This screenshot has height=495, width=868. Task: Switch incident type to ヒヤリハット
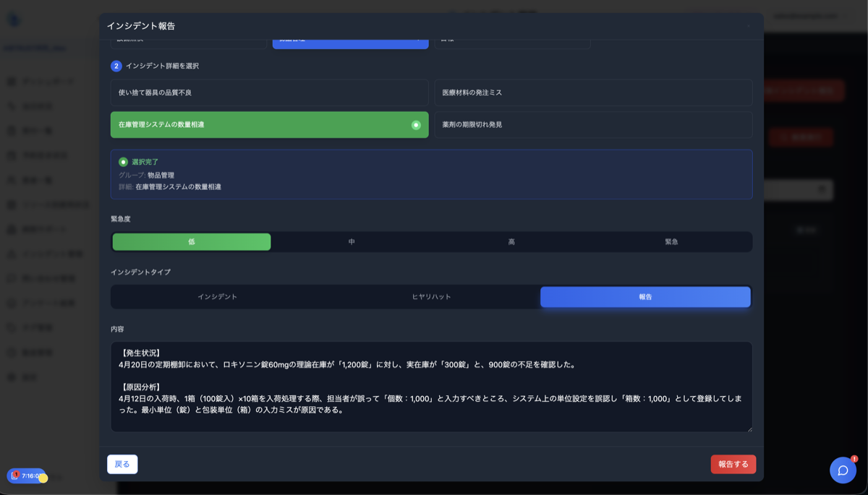[x=431, y=296]
